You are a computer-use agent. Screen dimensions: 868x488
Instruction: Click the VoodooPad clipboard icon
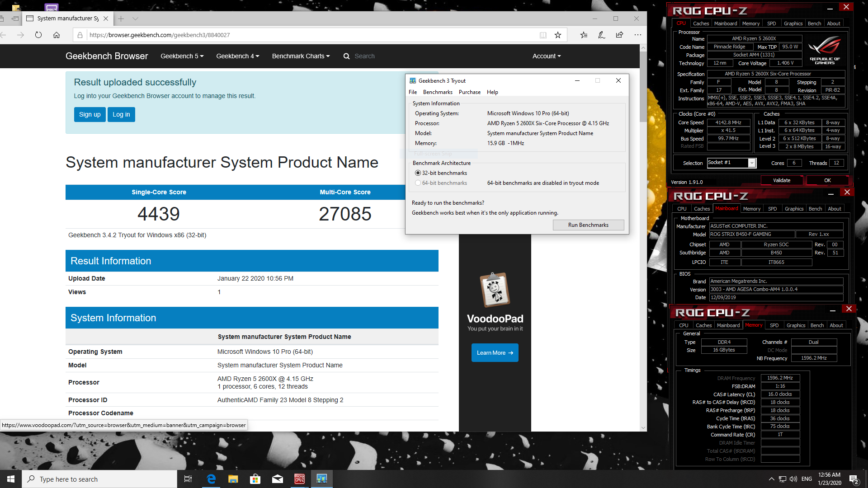point(495,290)
